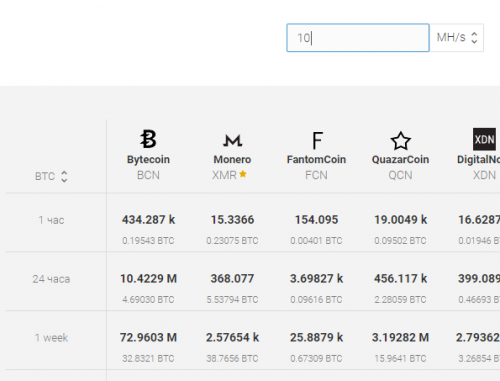This screenshot has height=381, width=500.
Task: Click the 15.3366 Monero hourly value
Action: tap(232, 220)
